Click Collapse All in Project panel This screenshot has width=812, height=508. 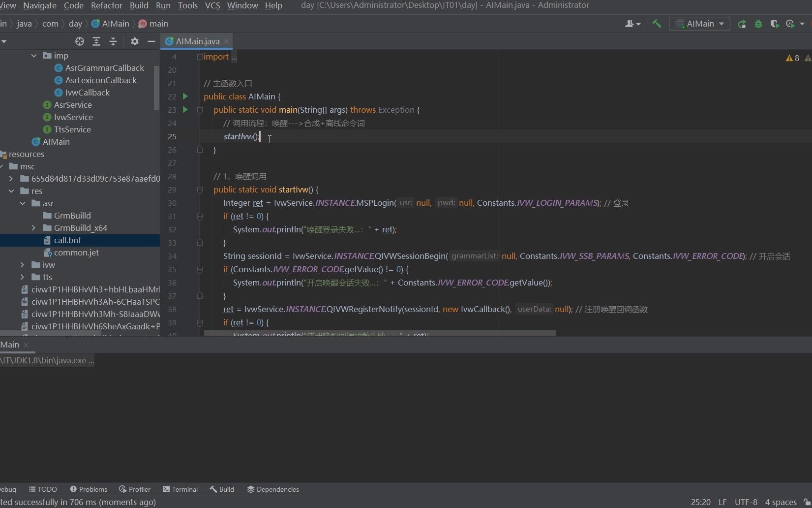pyautogui.click(x=113, y=41)
